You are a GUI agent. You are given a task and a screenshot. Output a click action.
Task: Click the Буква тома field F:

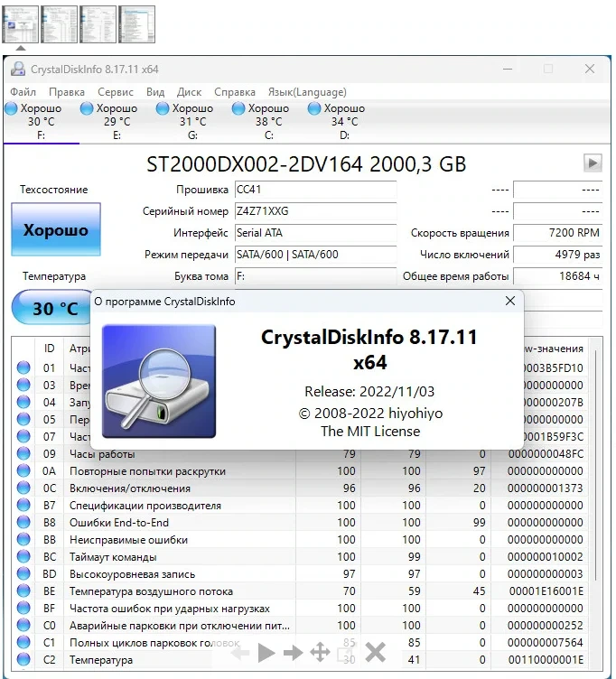[315, 276]
